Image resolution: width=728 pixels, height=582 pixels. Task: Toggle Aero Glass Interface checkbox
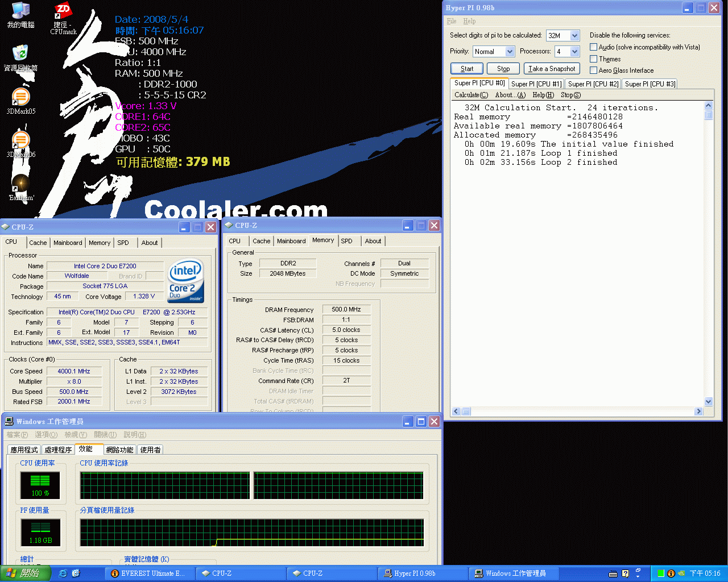click(593, 70)
